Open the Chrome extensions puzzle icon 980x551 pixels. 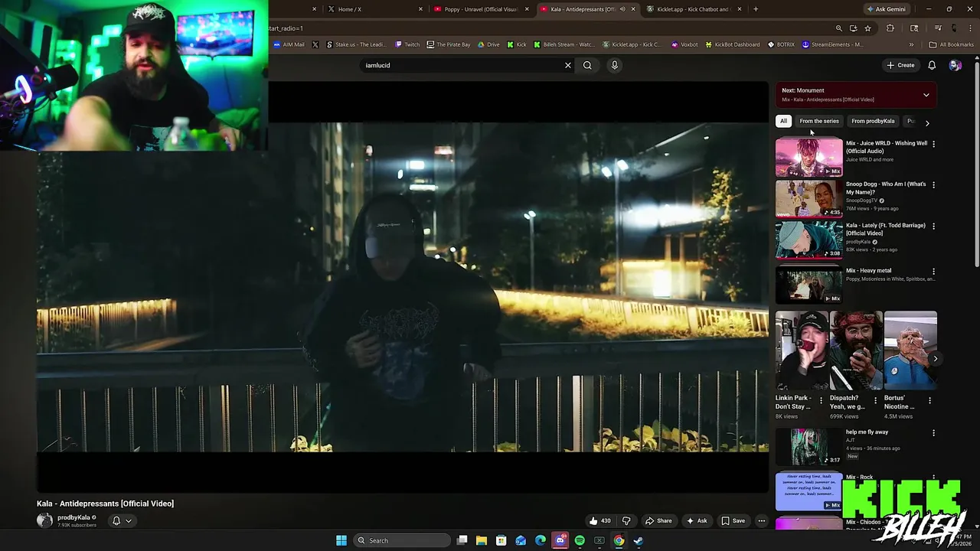click(x=890, y=28)
